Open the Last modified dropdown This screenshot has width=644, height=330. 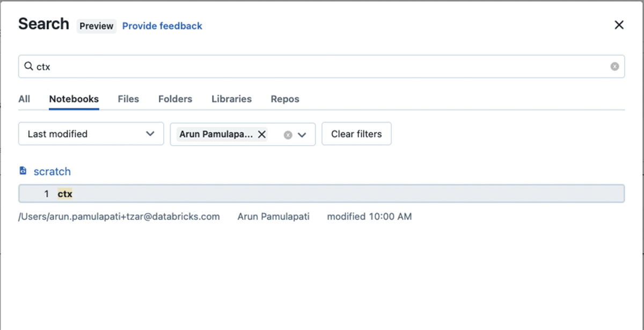pos(91,134)
